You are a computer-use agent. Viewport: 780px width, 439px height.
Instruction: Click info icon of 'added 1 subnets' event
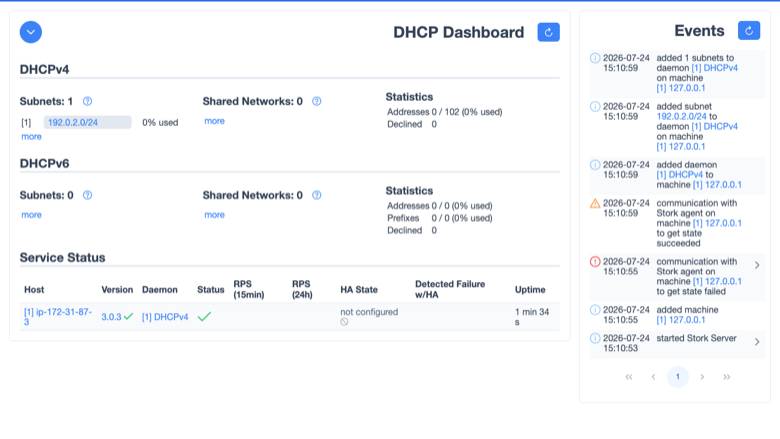coord(595,58)
